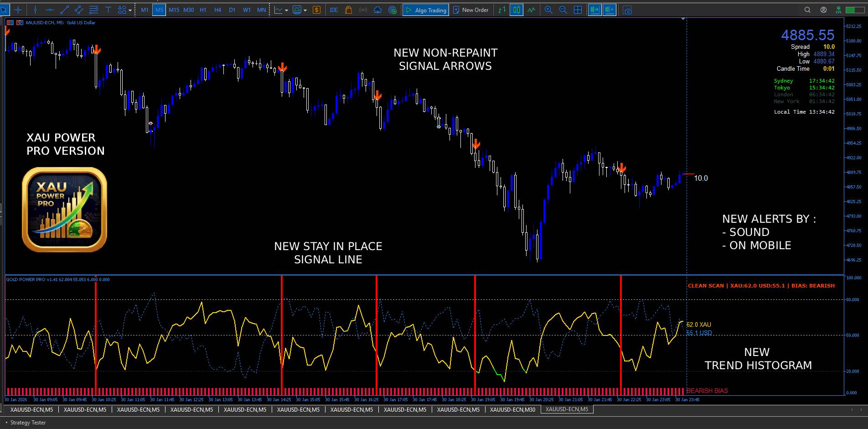This screenshot has width=868, height=429.
Task: Select the Fibonacci retracement tool
Action: 93,10
